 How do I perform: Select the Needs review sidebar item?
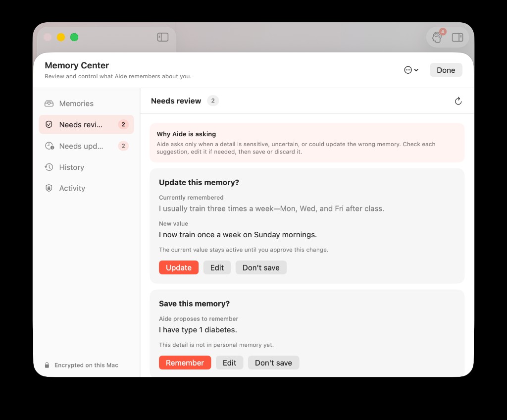click(x=86, y=125)
